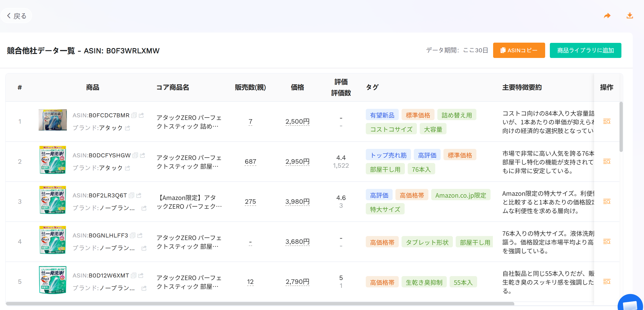Open external link for ASIN B0DCFYSHGW
The height and width of the screenshot is (310, 644).
point(143,155)
